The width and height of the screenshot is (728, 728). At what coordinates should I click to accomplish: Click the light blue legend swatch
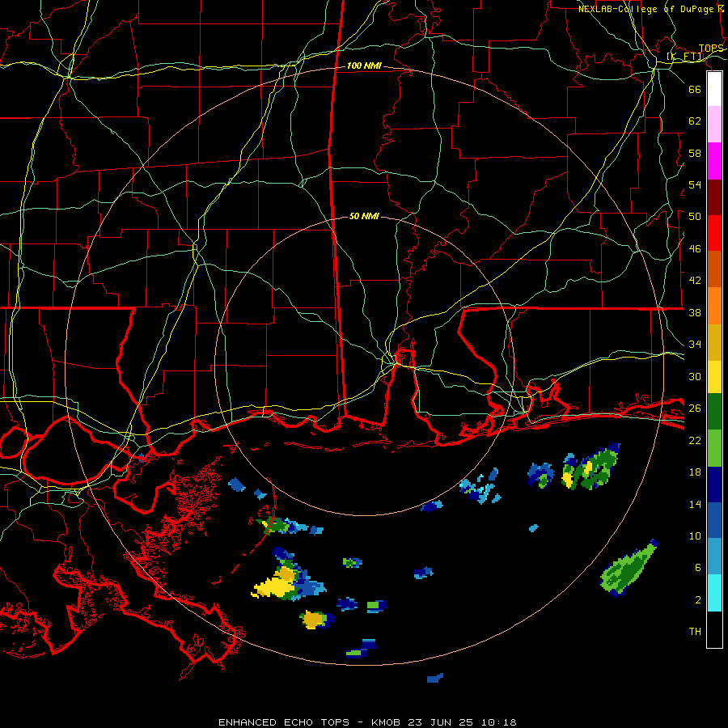(714, 557)
